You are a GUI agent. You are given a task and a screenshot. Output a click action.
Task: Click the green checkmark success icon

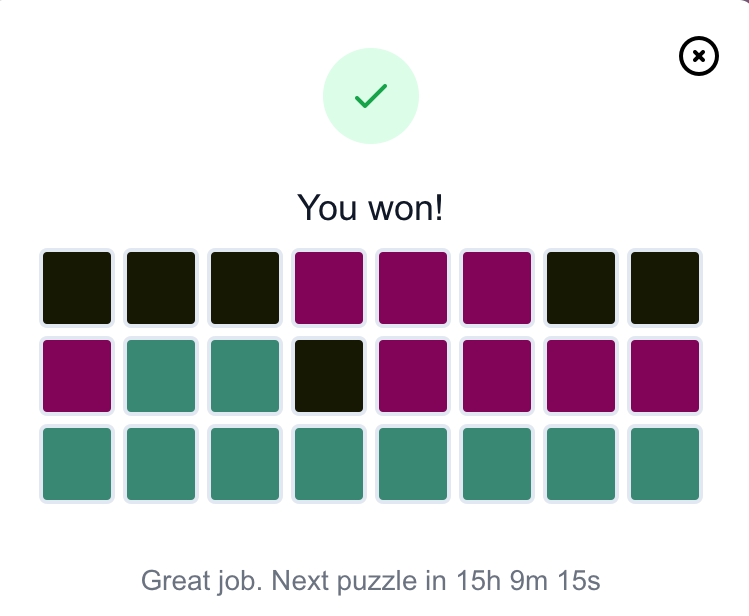pos(371,96)
